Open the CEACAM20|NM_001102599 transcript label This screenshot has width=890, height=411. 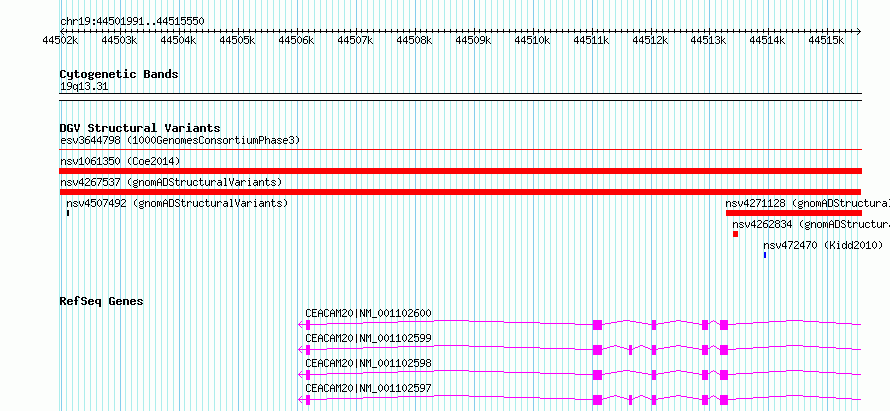click(368, 338)
